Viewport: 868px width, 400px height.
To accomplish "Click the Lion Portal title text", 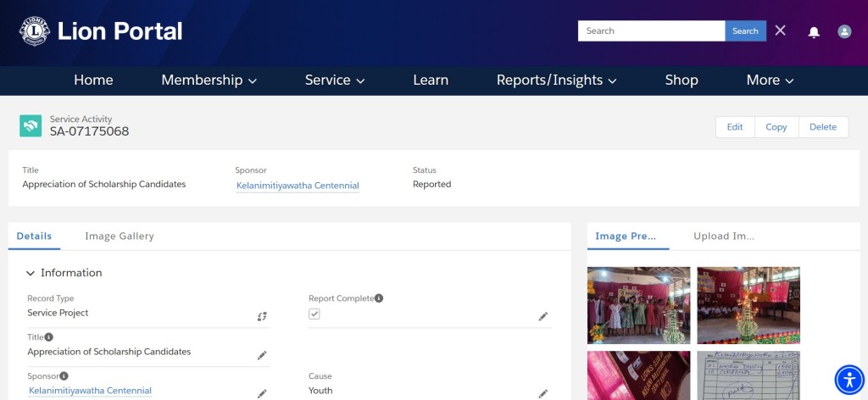I will click(x=120, y=31).
